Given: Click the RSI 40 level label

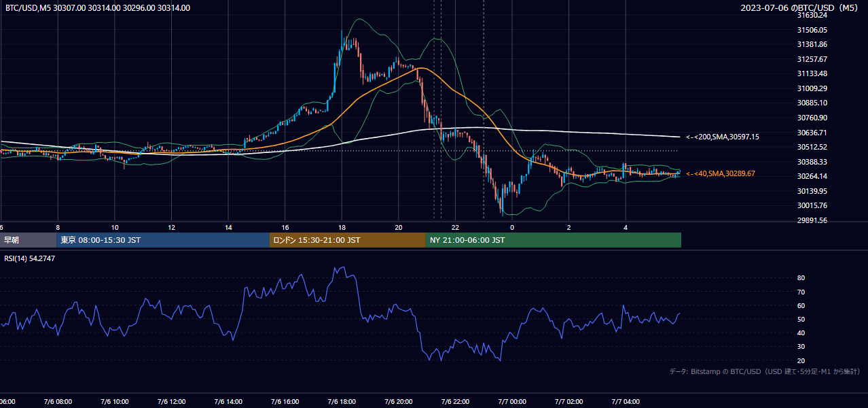Looking at the screenshot, I should [x=801, y=333].
